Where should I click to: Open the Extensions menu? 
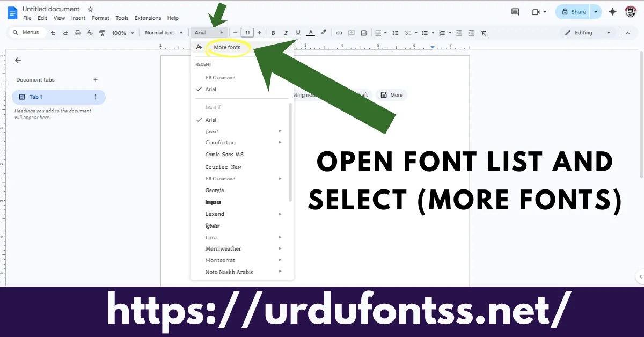coord(148,18)
